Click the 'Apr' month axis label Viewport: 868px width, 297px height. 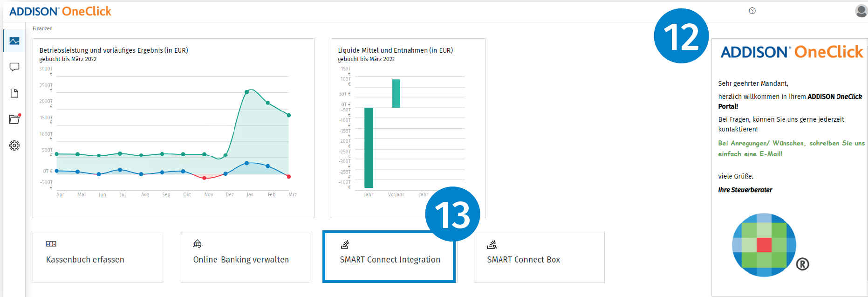click(60, 194)
